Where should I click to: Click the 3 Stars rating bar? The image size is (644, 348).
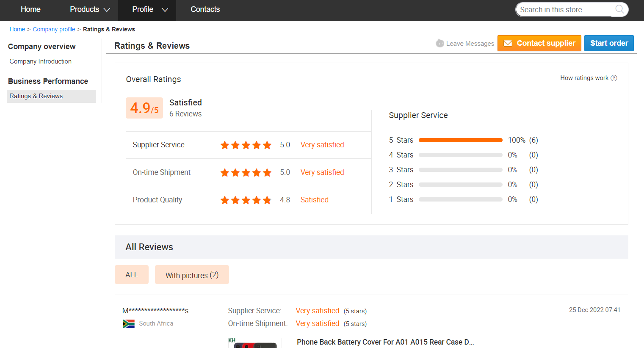click(460, 170)
